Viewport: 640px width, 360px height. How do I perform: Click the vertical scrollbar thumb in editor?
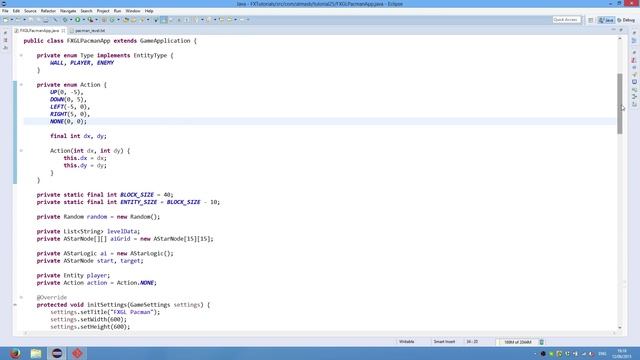[620, 104]
